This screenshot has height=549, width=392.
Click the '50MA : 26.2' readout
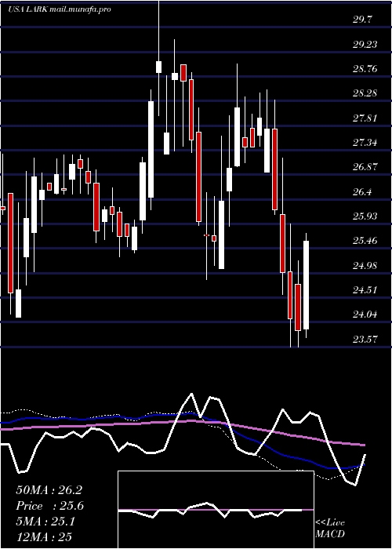(x=49, y=490)
